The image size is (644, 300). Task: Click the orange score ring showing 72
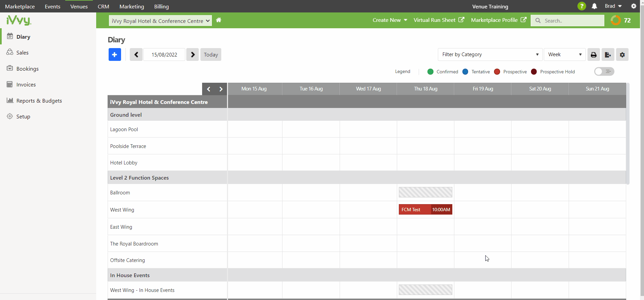(615, 20)
